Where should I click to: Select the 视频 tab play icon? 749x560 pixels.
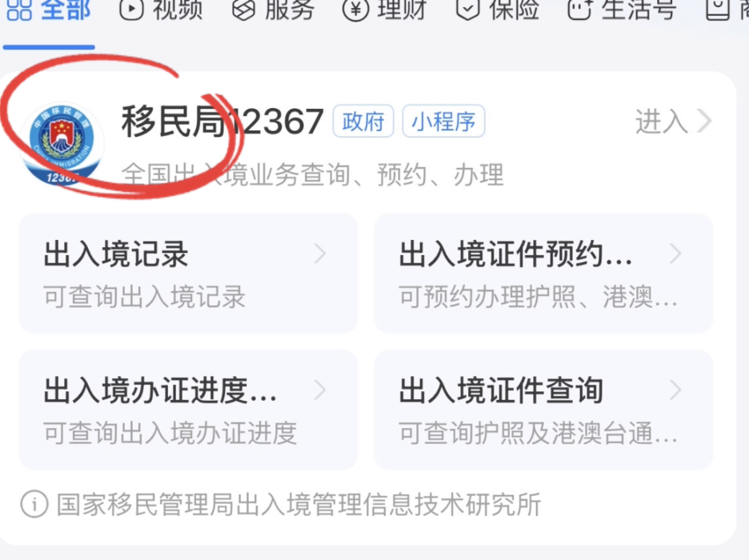pos(131,10)
